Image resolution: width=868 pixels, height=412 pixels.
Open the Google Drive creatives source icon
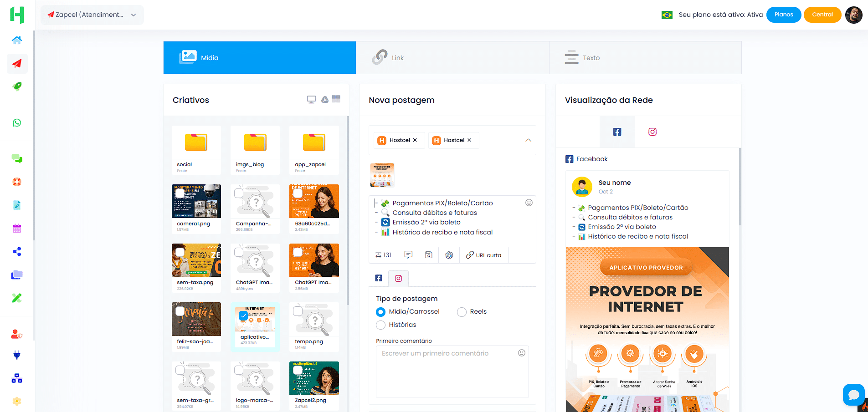324,99
